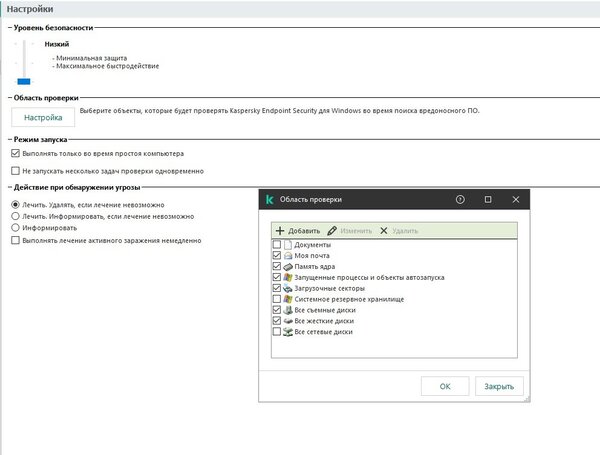Screen dimensions: 600x455
Task: Select Лечить. Удалять, если лечение невозможно
Action: [x=15, y=205]
